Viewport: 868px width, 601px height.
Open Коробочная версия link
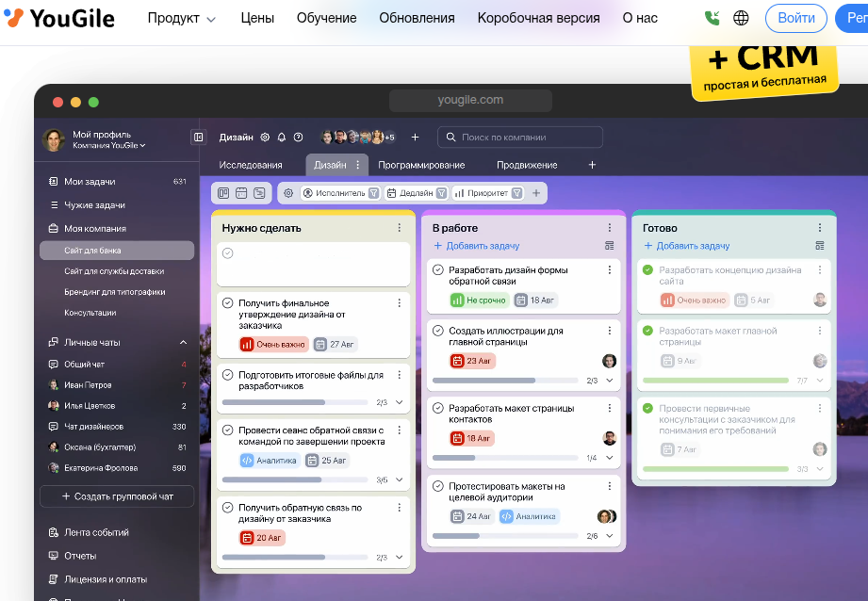[x=539, y=18]
